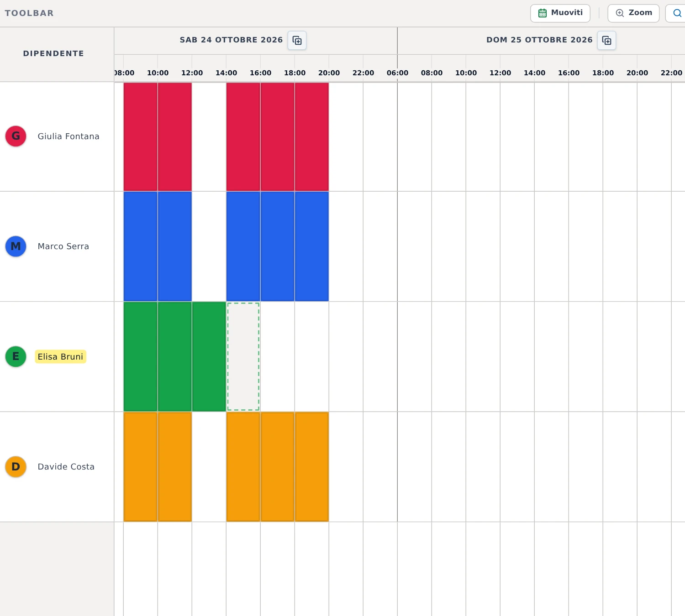Click Giulia Fontana's red G avatar

[x=16, y=136]
